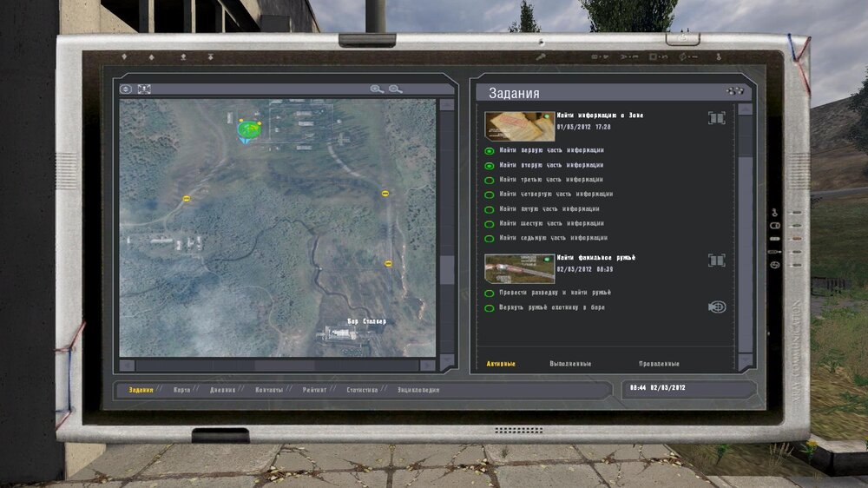Click the clock '08:44 02/05/2012'

(x=658, y=388)
